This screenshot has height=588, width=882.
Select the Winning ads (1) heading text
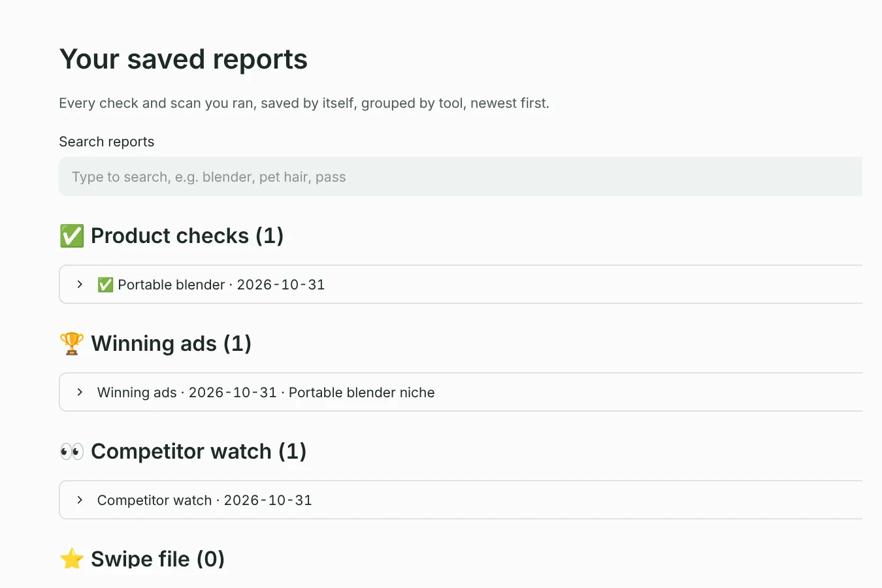pyautogui.click(x=171, y=343)
